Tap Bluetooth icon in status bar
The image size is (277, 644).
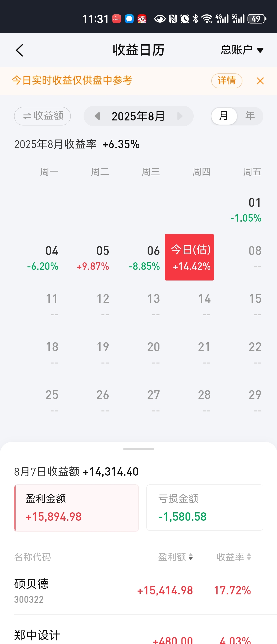[x=195, y=19]
